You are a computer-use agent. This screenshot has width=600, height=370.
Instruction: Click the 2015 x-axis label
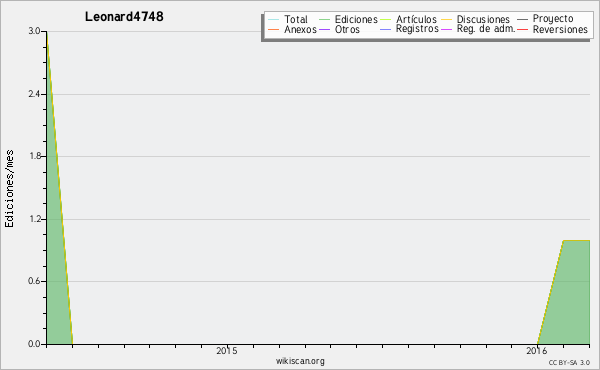click(x=227, y=350)
